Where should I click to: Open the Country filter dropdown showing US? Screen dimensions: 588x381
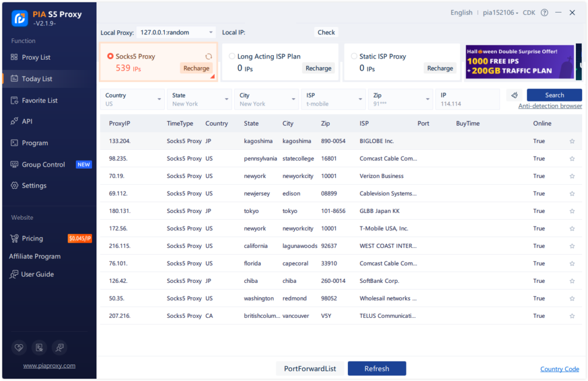pos(132,98)
